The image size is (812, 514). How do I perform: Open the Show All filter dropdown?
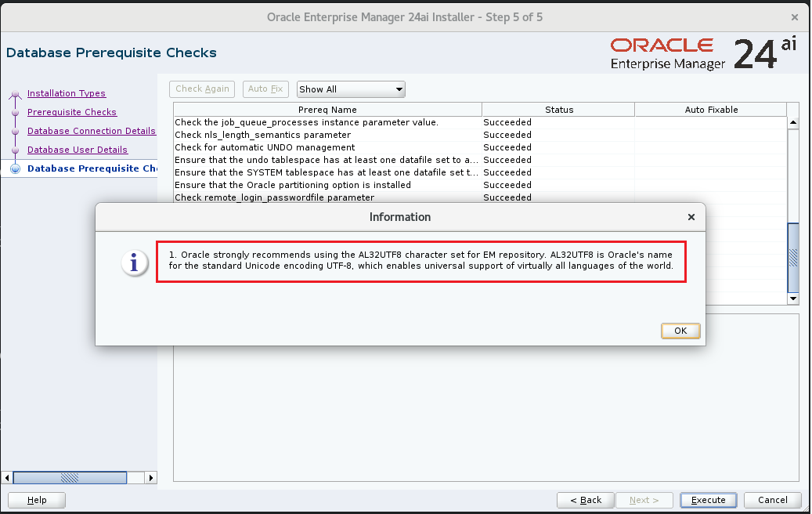click(351, 89)
